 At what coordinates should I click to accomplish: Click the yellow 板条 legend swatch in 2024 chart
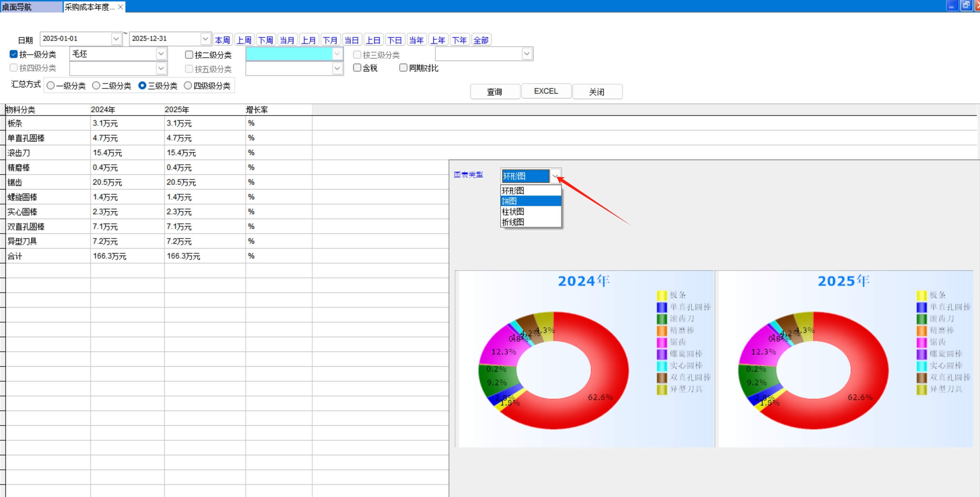point(661,295)
